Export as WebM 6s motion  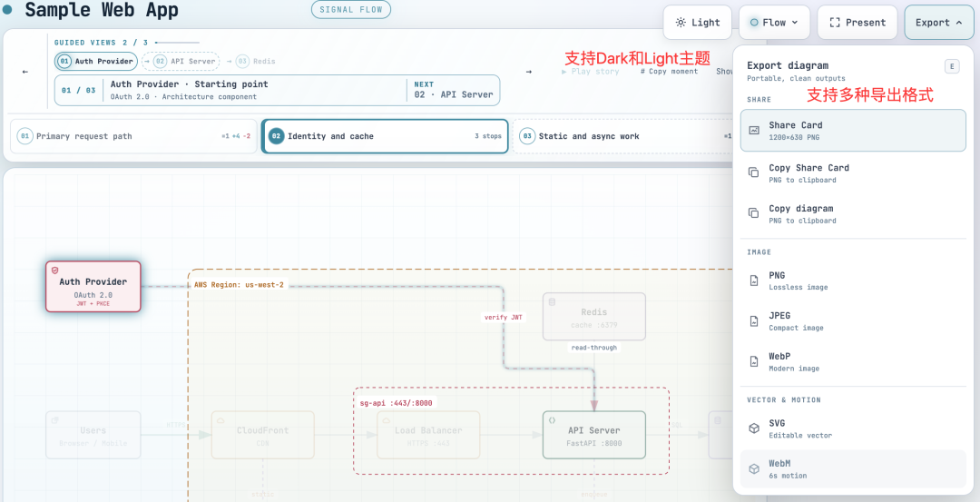(x=853, y=469)
